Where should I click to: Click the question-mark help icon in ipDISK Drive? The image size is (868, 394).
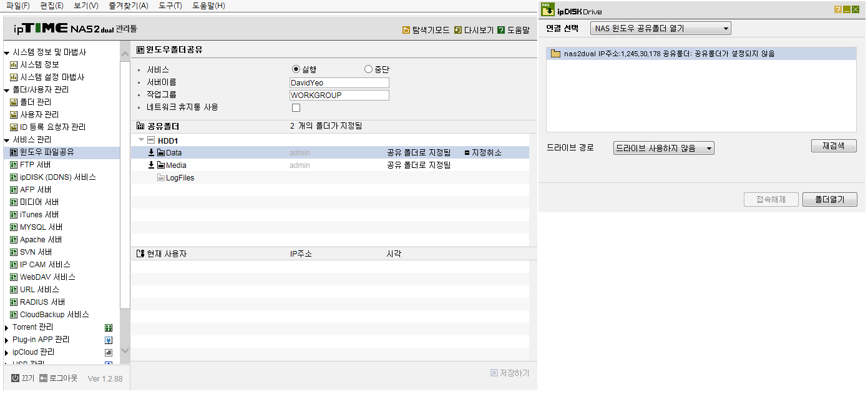click(838, 10)
